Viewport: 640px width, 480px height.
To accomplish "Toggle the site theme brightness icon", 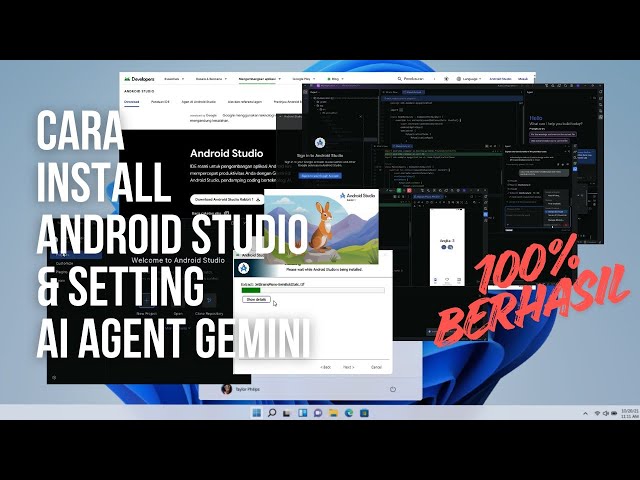I will tap(446, 79).
